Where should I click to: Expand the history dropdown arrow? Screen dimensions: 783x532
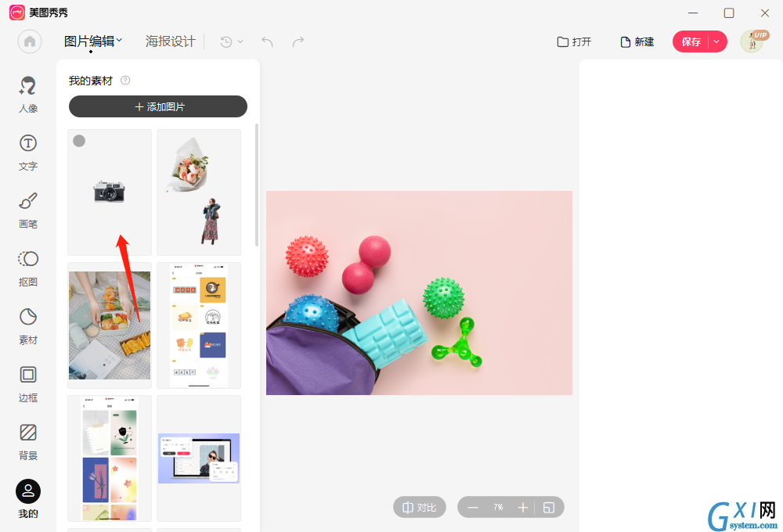(x=240, y=42)
